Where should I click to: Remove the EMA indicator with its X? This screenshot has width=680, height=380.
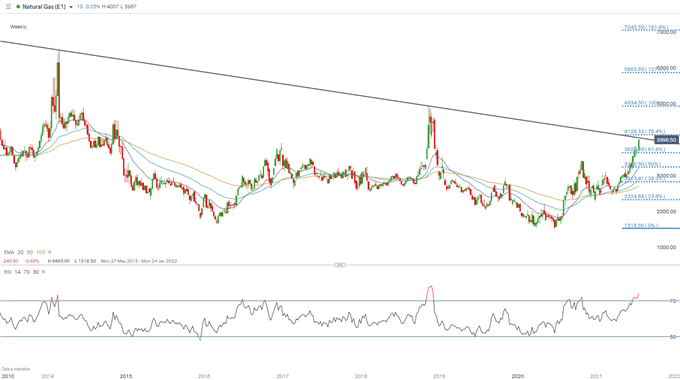[49, 252]
